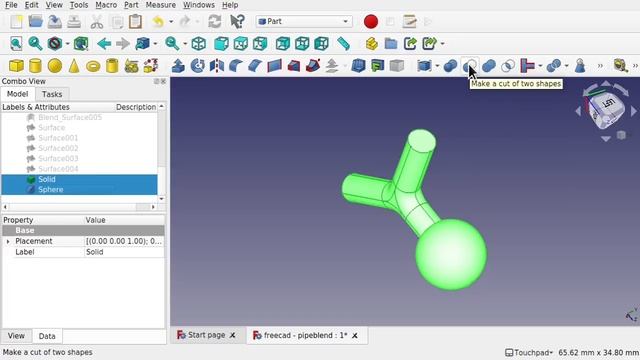Create a Cube primitive

(16, 66)
